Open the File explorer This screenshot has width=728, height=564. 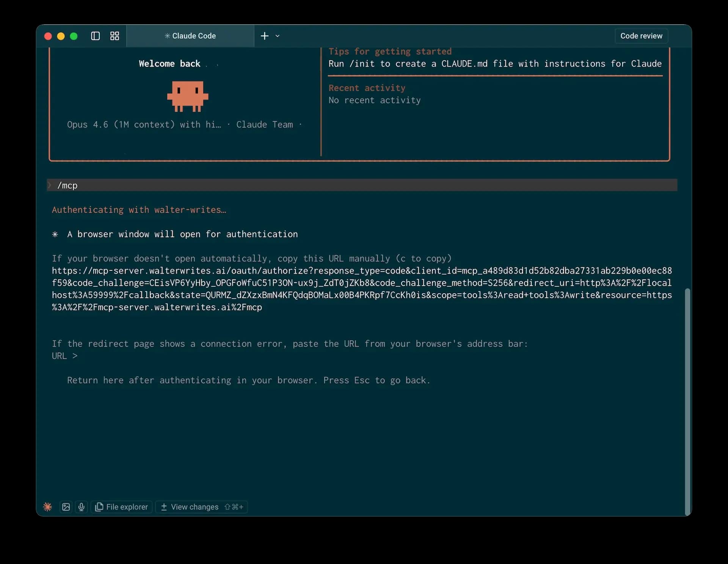pos(121,507)
